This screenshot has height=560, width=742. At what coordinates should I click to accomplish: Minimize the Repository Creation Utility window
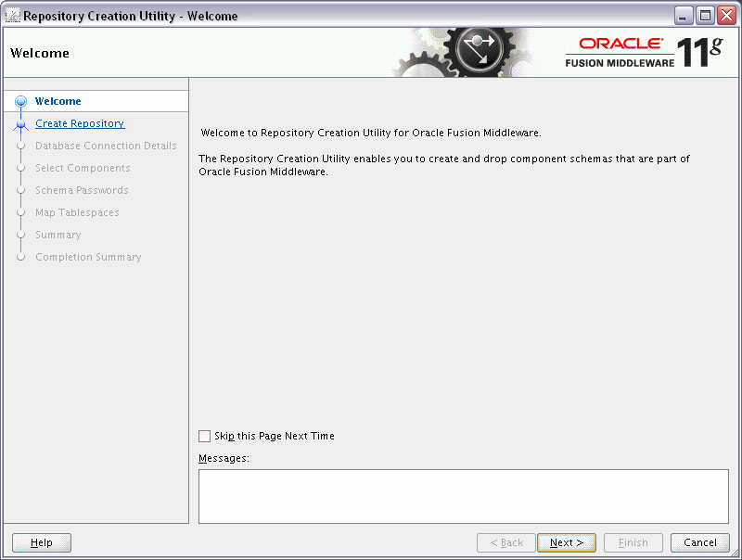tap(683, 15)
